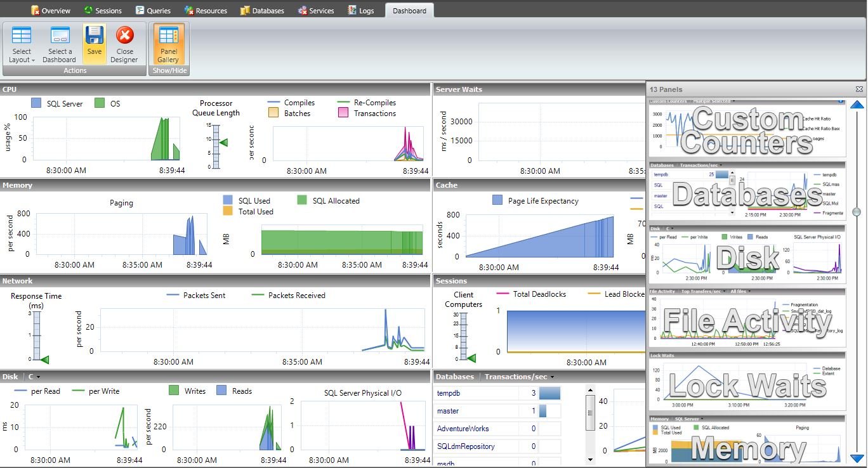The image size is (868, 468).
Task: Select the Lock Waits panel thumbnail
Action: tap(747, 380)
